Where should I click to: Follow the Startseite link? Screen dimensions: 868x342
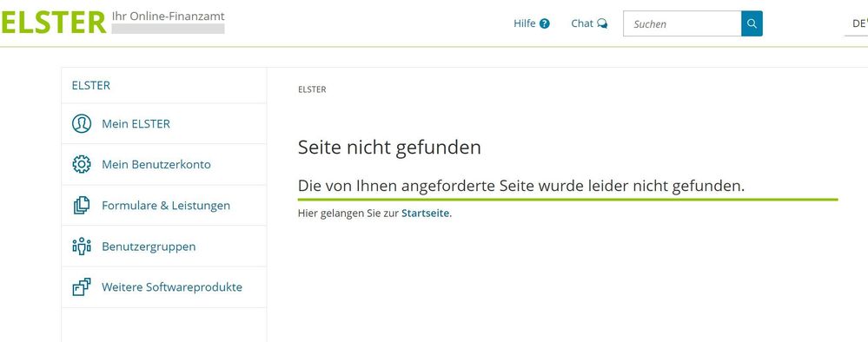425,214
